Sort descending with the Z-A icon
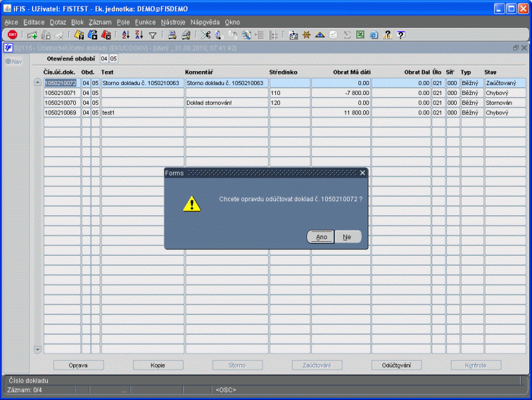The height and width of the screenshot is (400, 532). [139, 35]
